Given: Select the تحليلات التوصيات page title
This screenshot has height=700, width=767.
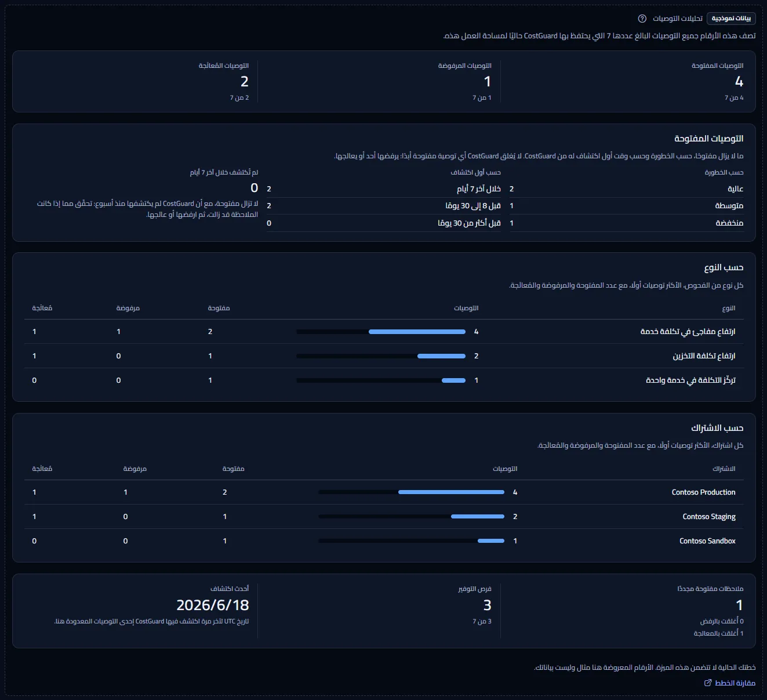Looking at the screenshot, I should point(678,19).
